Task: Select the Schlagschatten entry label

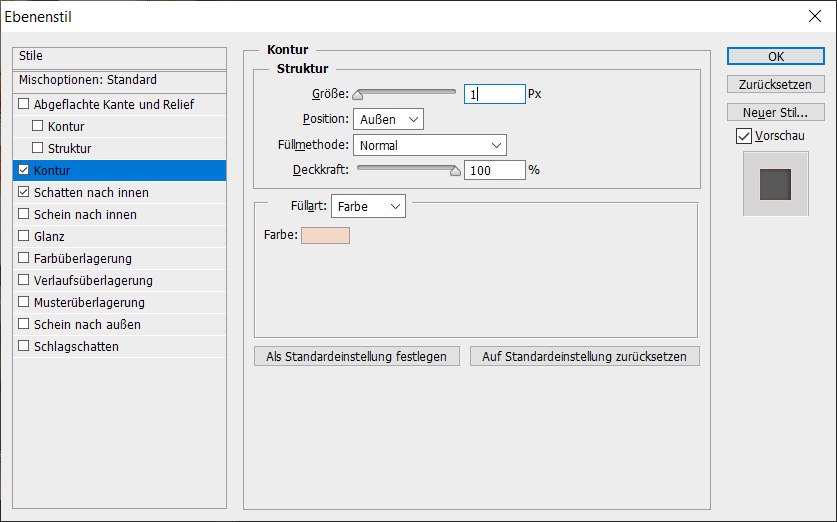Action: 76,346
